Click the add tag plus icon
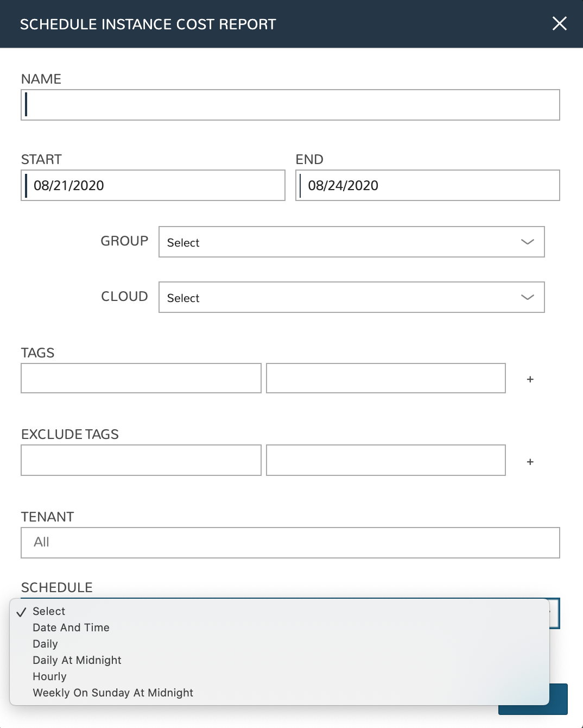This screenshot has width=583, height=728. pos(530,379)
